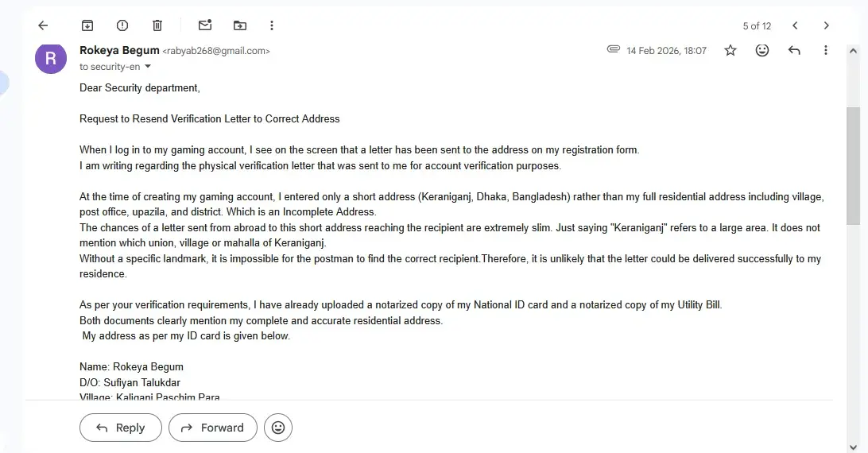Viewport: 868px width, 453px height.
Task: Click the attachment paperclip indicator
Action: [613, 49]
